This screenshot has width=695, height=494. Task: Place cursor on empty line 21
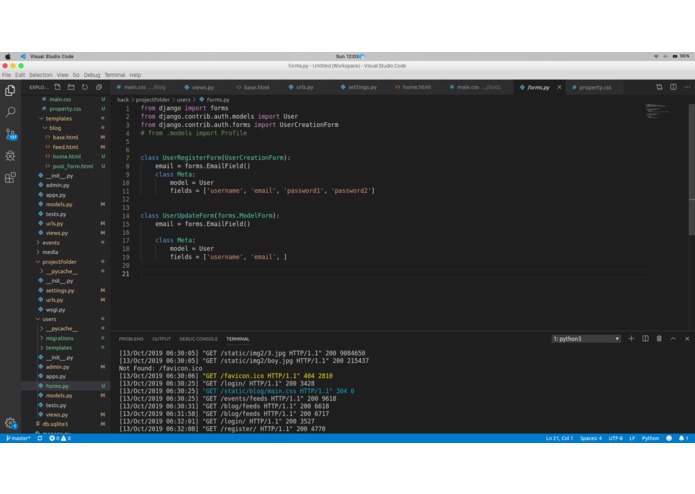(x=390, y=274)
